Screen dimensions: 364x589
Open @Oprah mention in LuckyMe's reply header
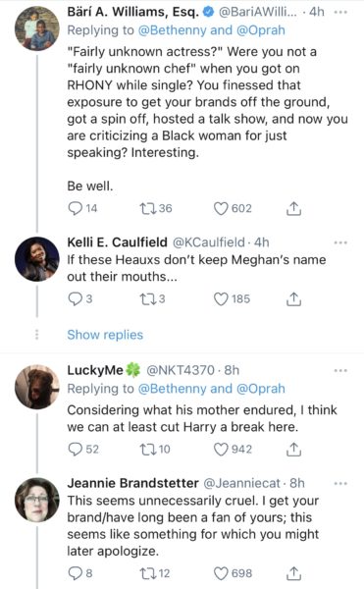pyautogui.click(x=260, y=389)
